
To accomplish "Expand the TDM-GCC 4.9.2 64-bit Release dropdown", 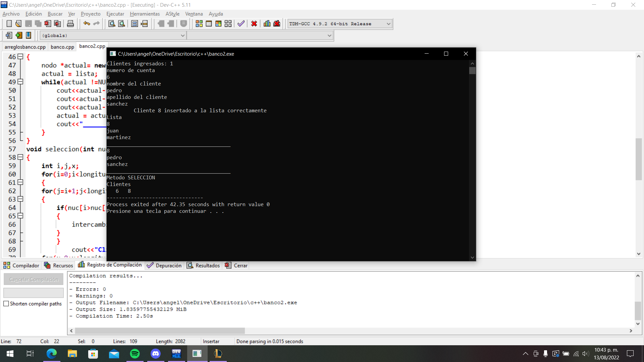I will (x=388, y=24).
